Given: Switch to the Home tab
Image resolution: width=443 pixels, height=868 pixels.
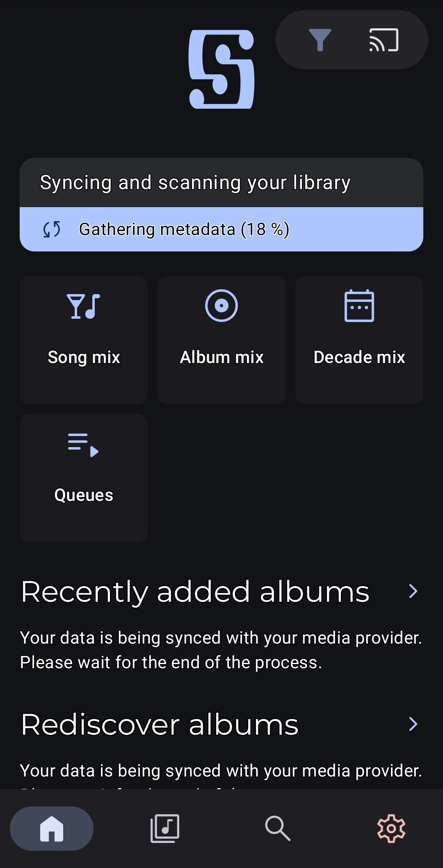Looking at the screenshot, I should click(52, 828).
